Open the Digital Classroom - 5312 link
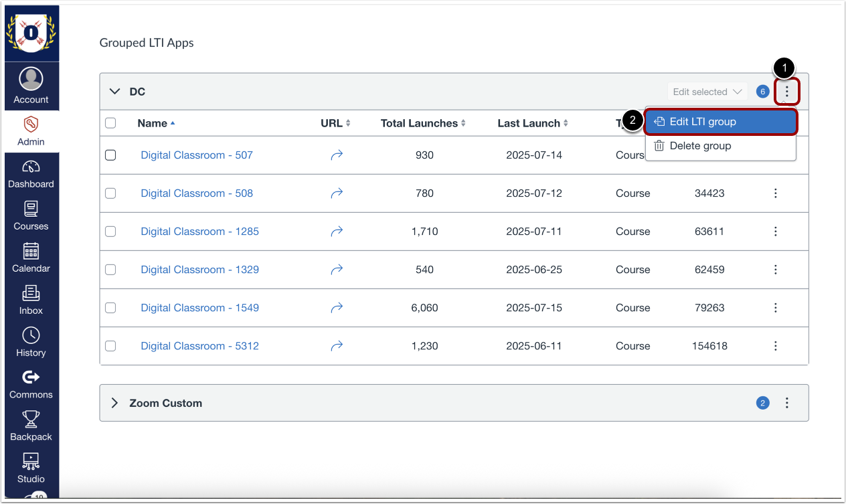Viewport: 846px width, 504px height. pos(199,346)
